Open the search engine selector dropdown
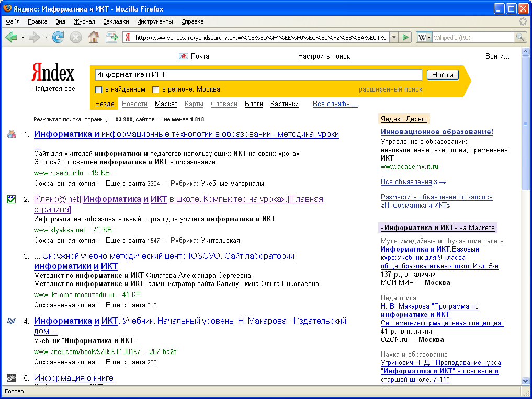The height and width of the screenshot is (399, 532). point(429,37)
